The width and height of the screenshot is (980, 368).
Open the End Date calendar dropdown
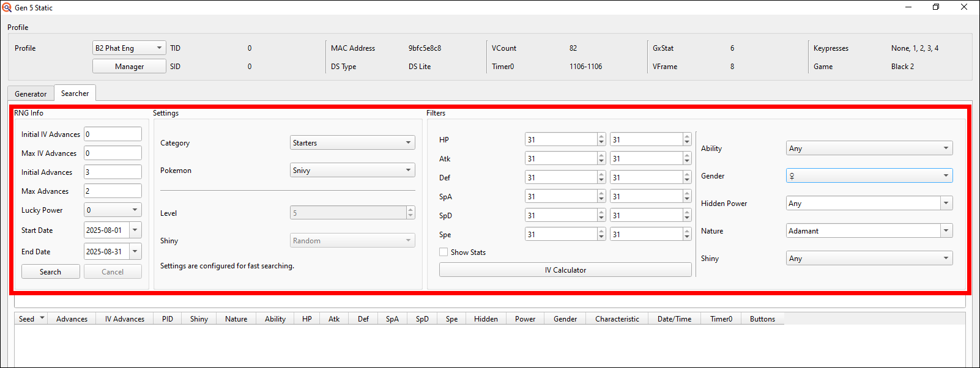(x=135, y=251)
